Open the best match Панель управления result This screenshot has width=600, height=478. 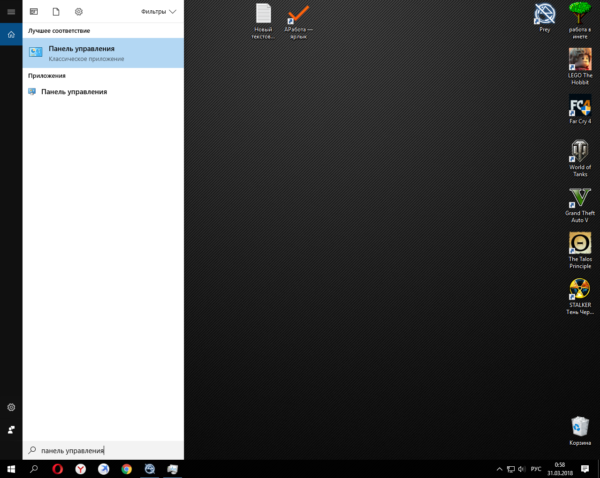pyautogui.click(x=103, y=53)
